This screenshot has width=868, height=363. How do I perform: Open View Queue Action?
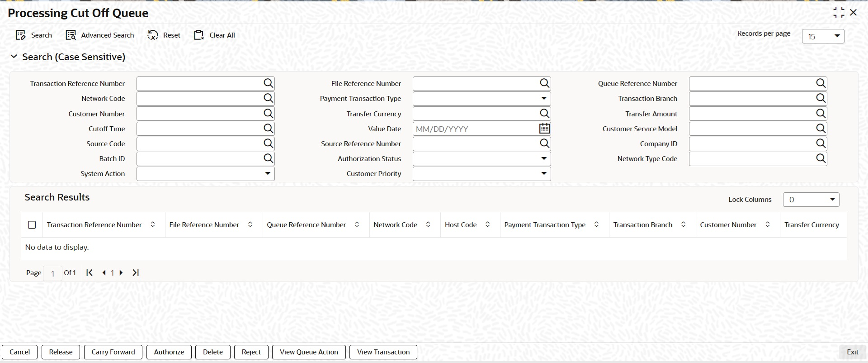pos(309,352)
